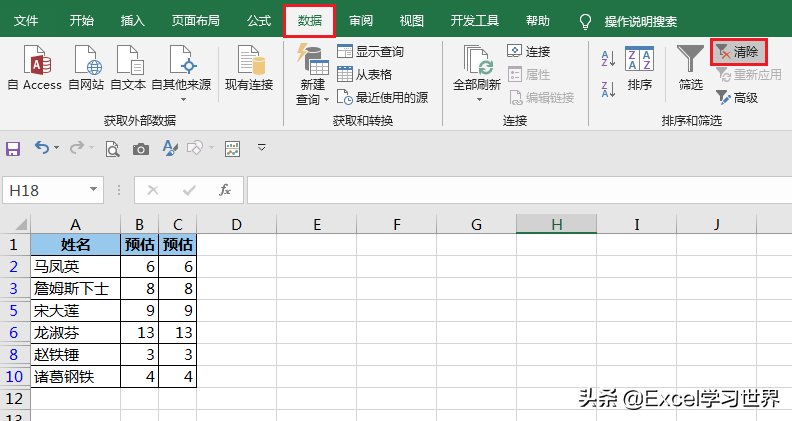
Task: Click column C cell with value 9
Action: click(178, 310)
